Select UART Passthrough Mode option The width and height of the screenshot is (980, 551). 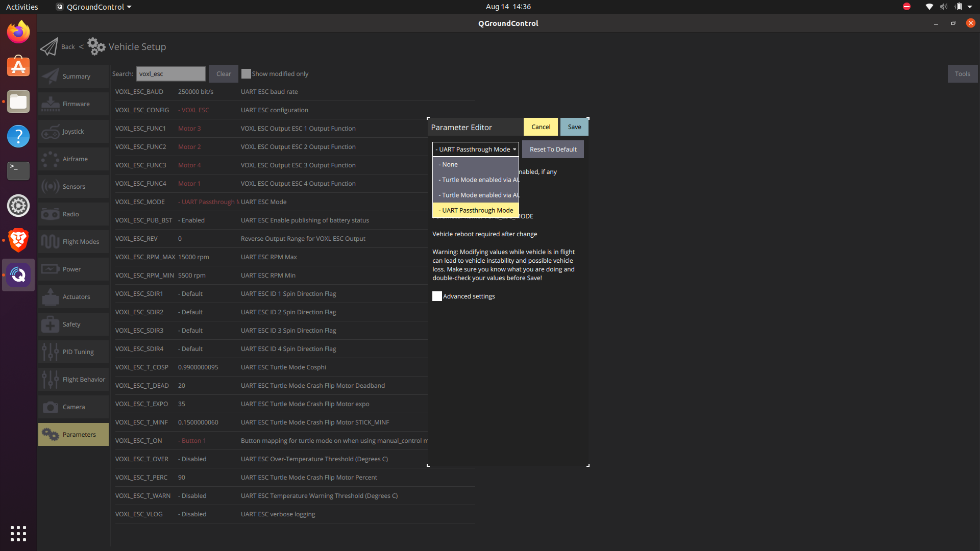tap(475, 210)
